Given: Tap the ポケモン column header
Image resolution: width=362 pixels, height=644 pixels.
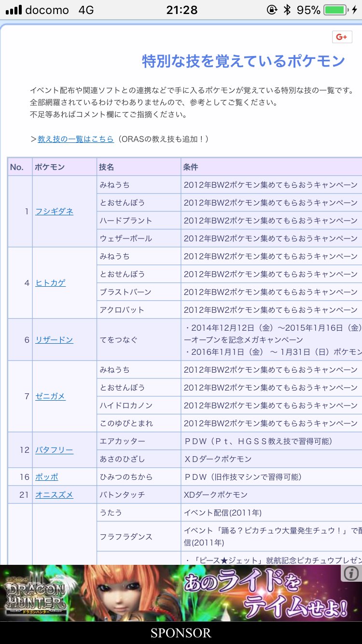Looking at the screenshot, I should tap(64, 167).
